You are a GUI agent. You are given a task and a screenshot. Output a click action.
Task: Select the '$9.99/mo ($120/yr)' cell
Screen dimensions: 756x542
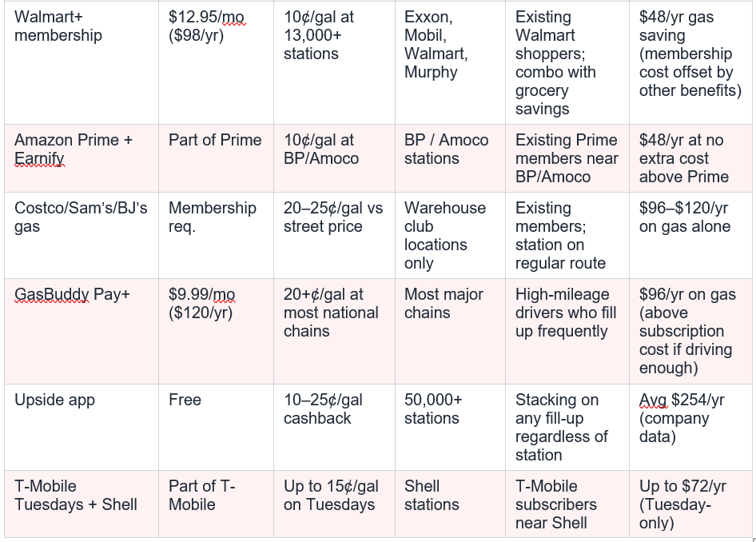coord(216,331)
